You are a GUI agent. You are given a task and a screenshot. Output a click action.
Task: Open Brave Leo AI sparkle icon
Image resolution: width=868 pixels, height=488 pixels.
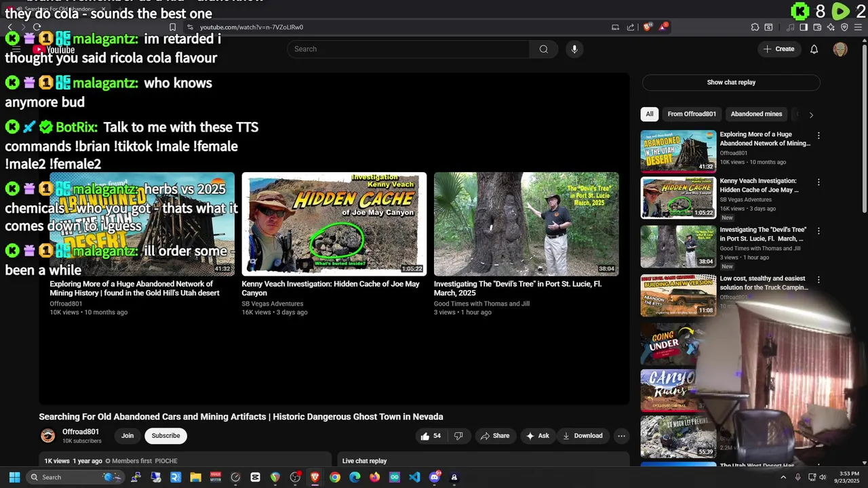click(831, 27)
